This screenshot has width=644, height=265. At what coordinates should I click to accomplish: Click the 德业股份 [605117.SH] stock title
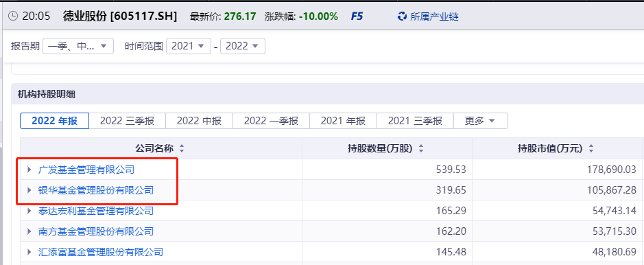(x=120, y=16)
